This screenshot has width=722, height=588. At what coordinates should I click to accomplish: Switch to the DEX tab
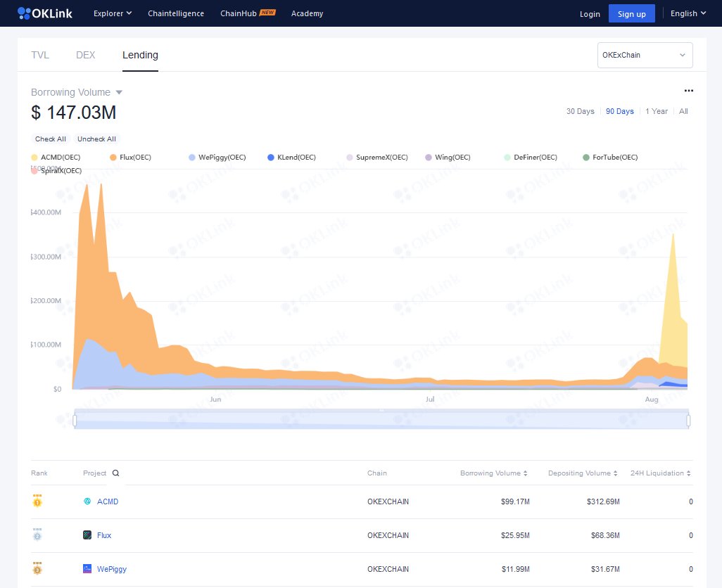pyautogui.click(x=85, y=55)
